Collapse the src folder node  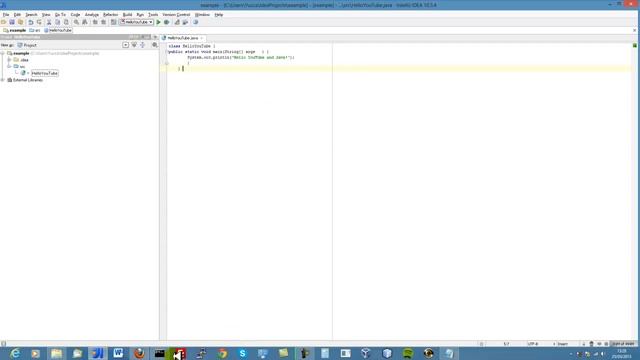pyautogui.click(x=9, y=66)
